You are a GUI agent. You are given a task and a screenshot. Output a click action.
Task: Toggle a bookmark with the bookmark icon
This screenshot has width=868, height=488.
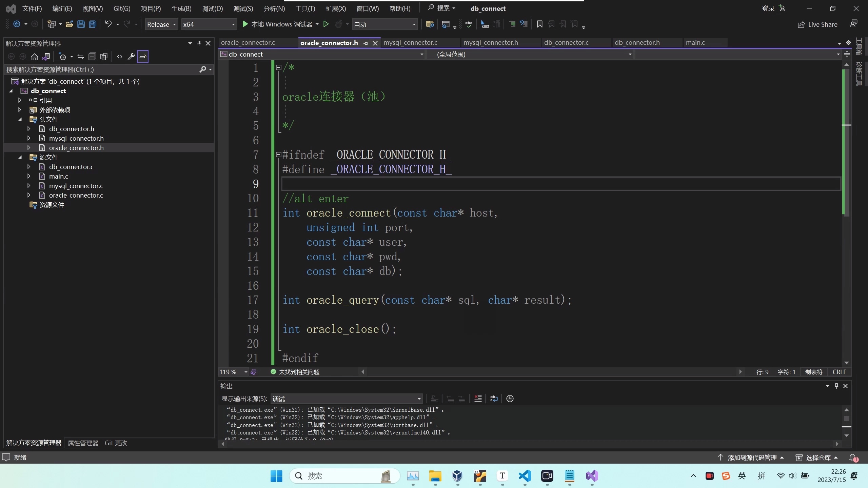(x=539, y=24)
